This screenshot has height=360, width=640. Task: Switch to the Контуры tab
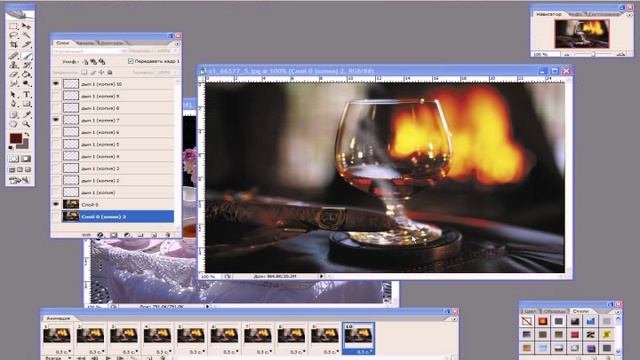pos(112,43)
